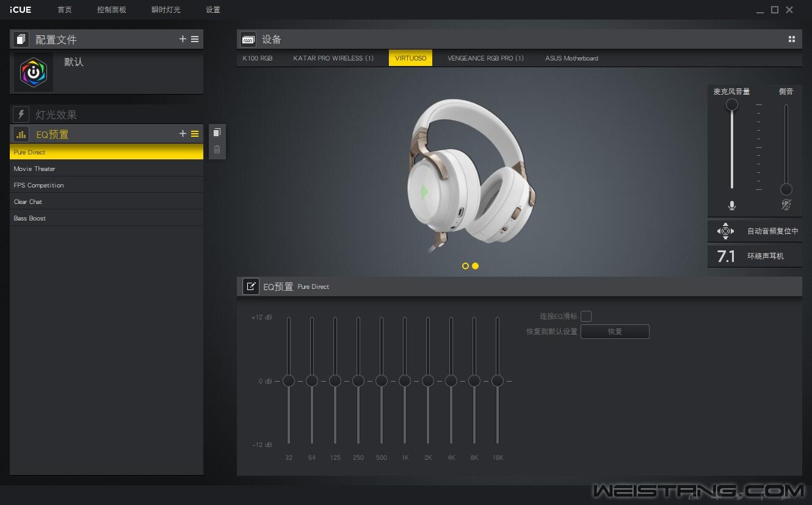The width and height of the screenshot is (812, 505).
Task: Toggle the sidetone mute icon
Action: tap(786, 205)
